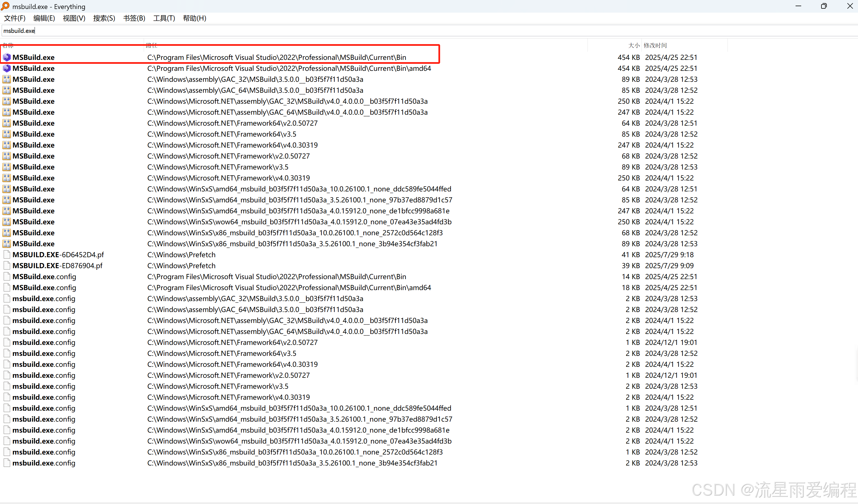Click msbuild.exe.config icon in GAC_32\MSBuild\3.5.0.0 row
Screen dimensions: 858x504
click(7, 299)
